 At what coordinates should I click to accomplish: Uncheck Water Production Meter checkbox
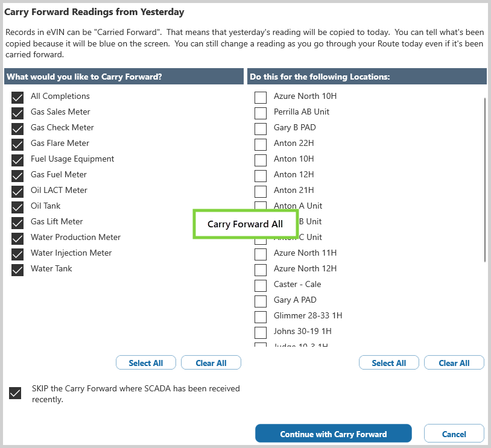pos(17,238)
